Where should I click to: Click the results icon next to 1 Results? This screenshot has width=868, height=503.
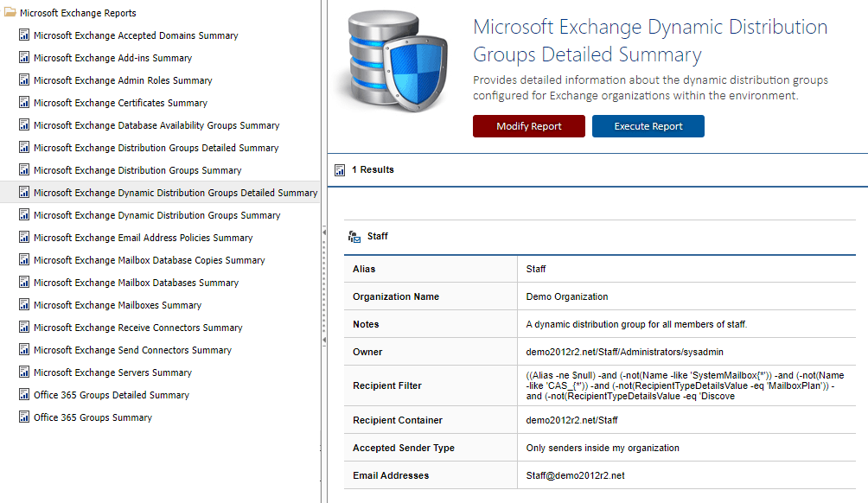(340, 170)
